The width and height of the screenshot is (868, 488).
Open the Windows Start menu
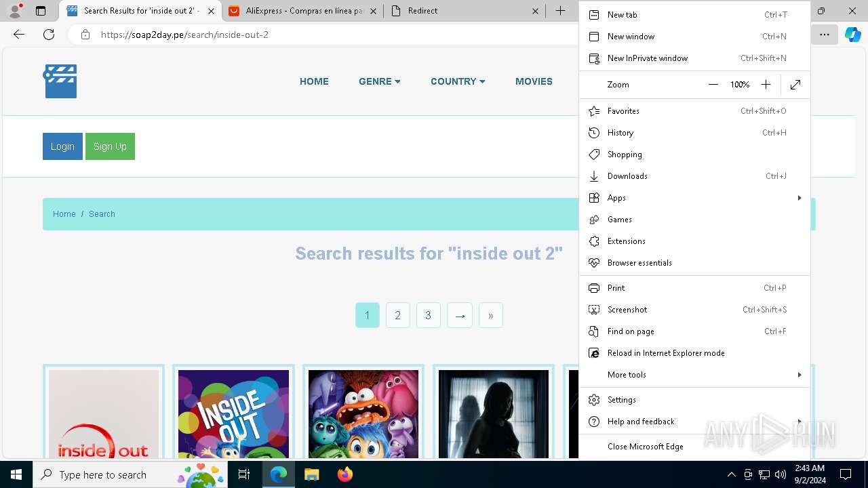click(x=16, y=474)
